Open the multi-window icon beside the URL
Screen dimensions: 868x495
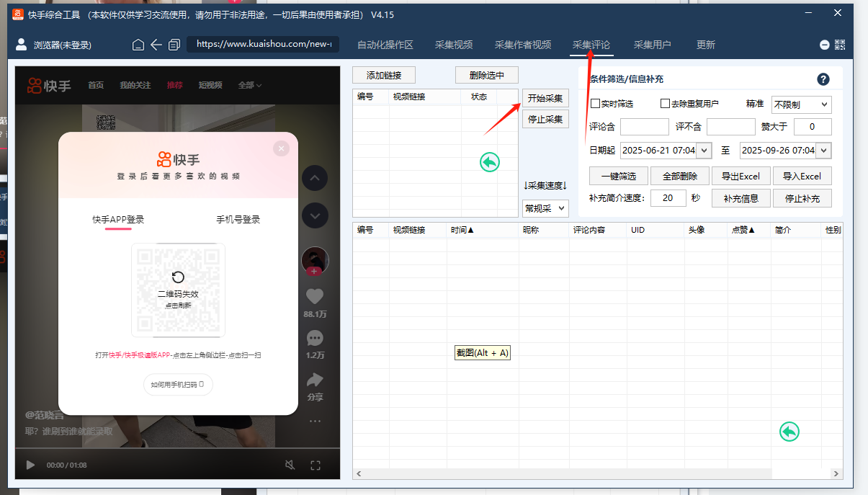174,45
